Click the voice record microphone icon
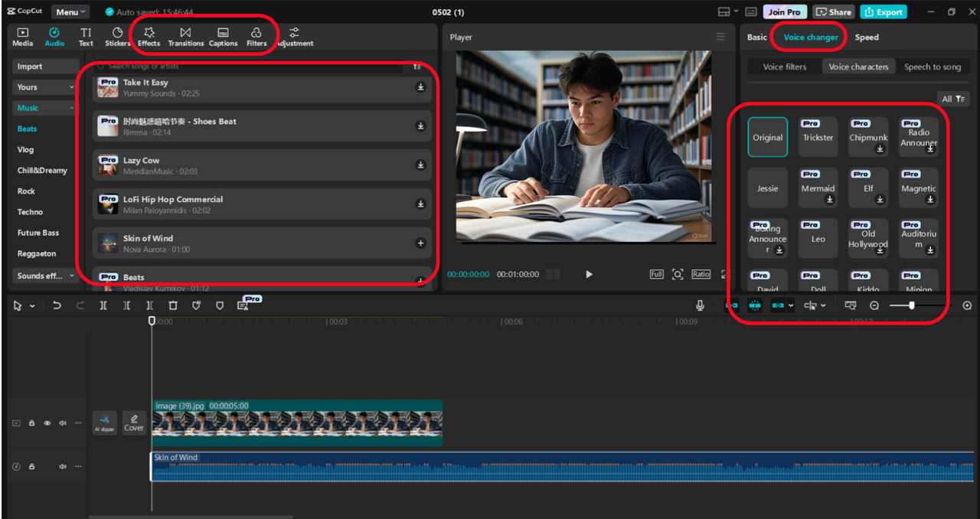This screenshot has width=980, height=519. (700, 305)
